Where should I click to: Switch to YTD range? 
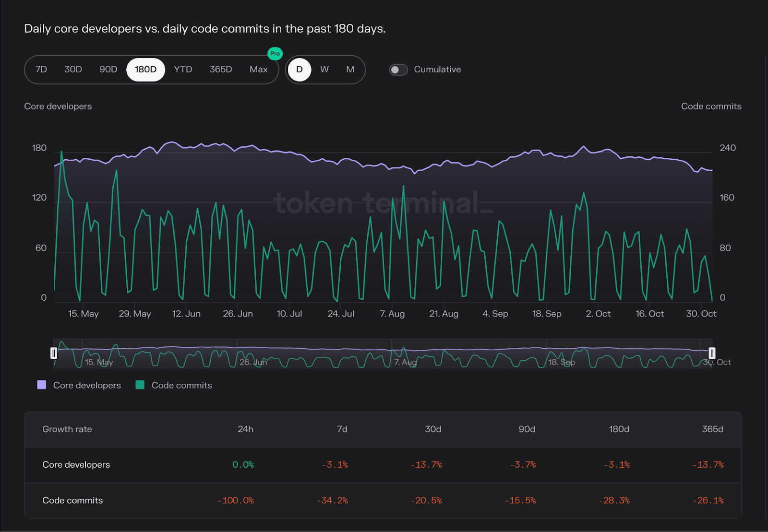pyautogui.click(x=183, y=70)
